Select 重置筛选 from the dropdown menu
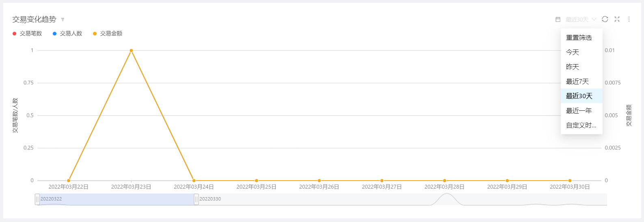644x222 pixels. (x=579, y=38)
